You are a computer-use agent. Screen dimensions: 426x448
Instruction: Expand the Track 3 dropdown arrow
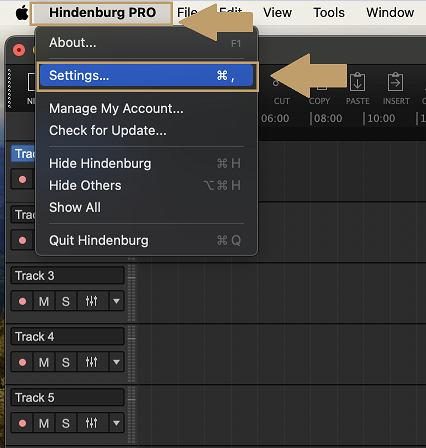pos(116,301)
